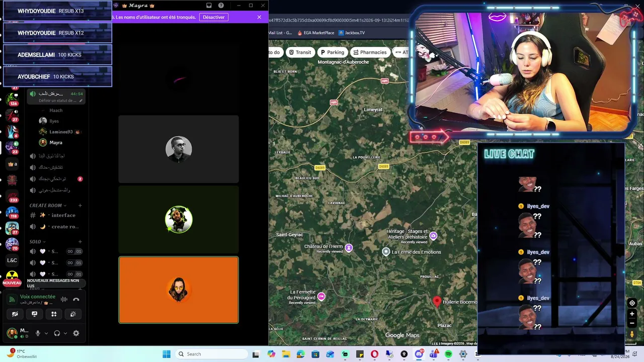The height and width of the screenshot is (362, 644).
Task: Edit the voice channel status pencil
Action: point(80,101)
